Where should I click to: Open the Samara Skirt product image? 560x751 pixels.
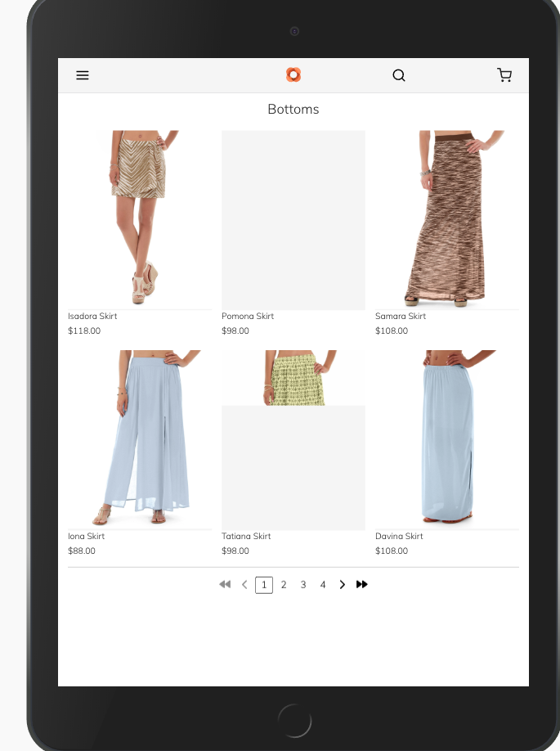coord(447,220)
